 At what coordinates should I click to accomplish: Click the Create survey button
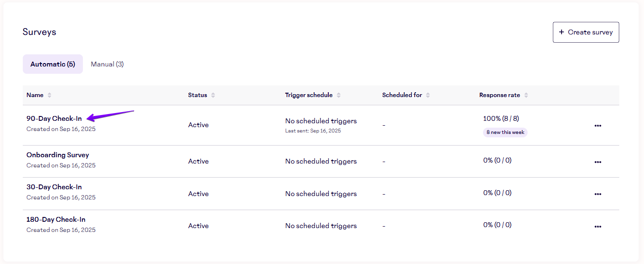click(586, 32)
